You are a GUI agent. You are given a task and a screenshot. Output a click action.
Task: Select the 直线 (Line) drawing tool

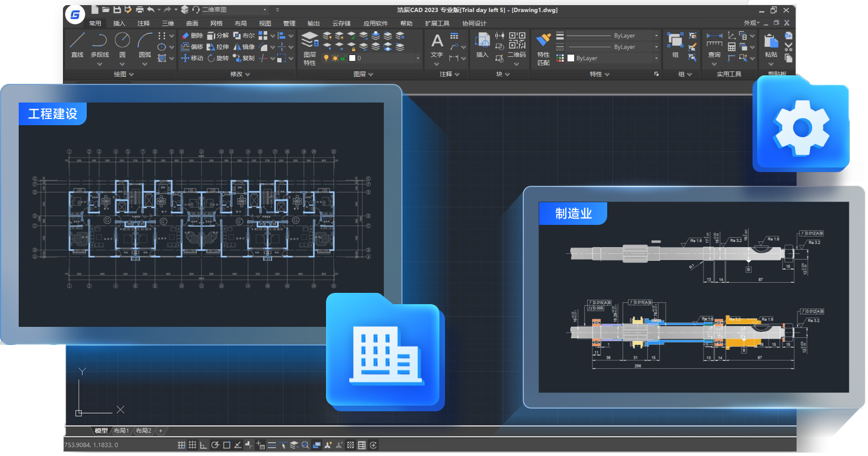point(77,41)
